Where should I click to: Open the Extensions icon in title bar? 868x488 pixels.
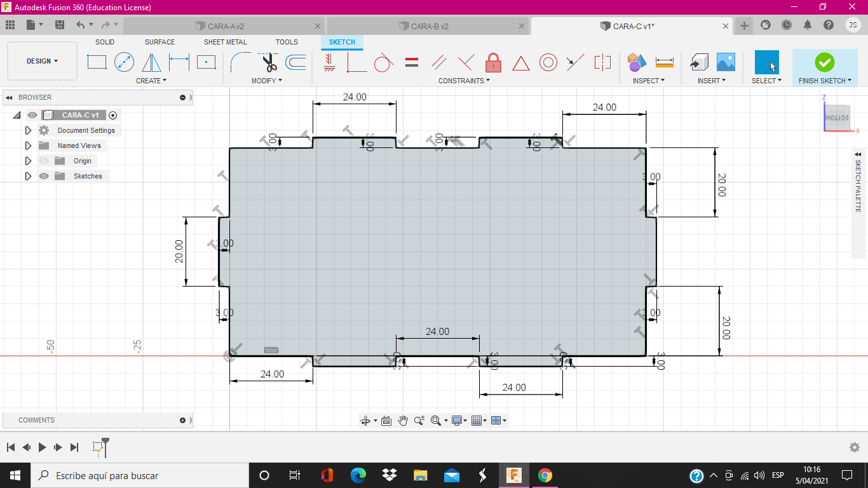coord(766,25)
